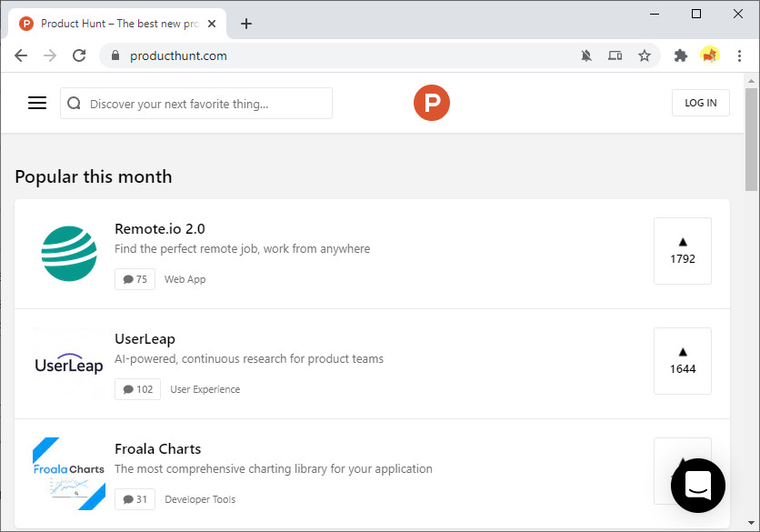The image size is (760, 532).
Task: Upvote UserLeap with 1644 votes
Action: point(683,361)
